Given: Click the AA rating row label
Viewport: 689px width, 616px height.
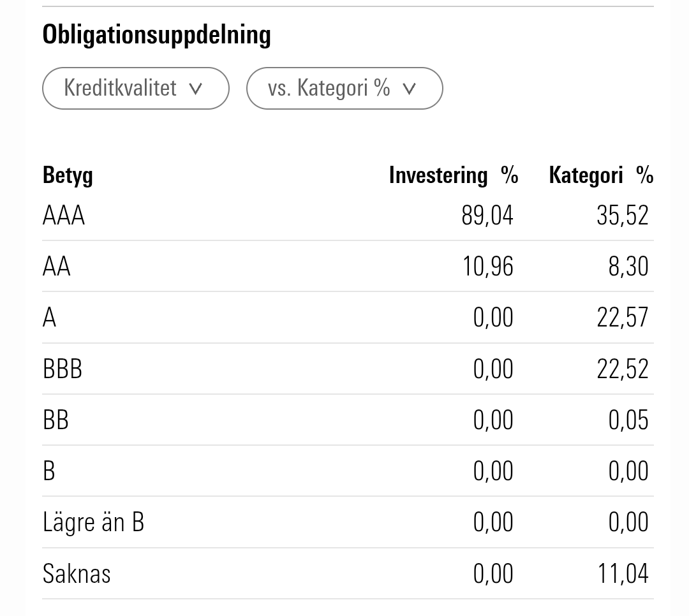Looking at the screenshot, I should 57,267.
